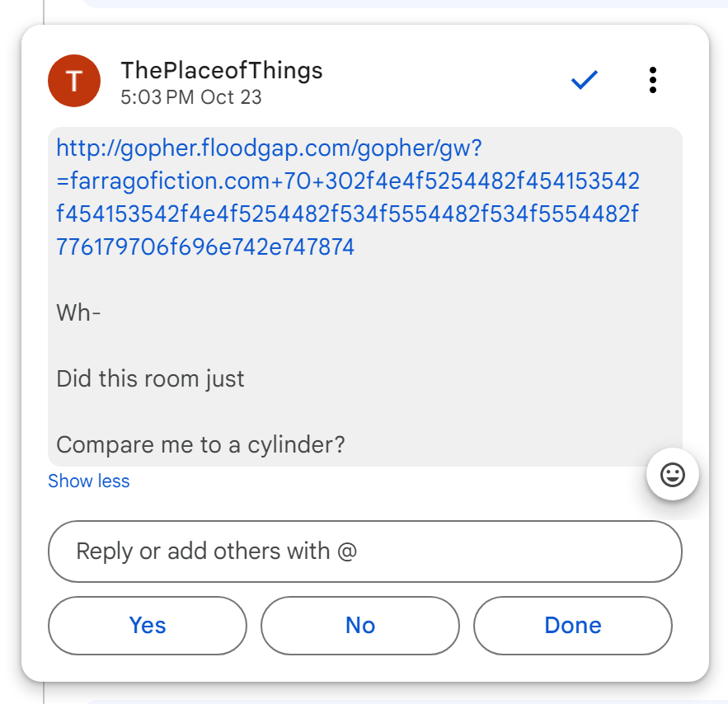
Task: Collapse the comment with Show less
Action: click(89, 481)
